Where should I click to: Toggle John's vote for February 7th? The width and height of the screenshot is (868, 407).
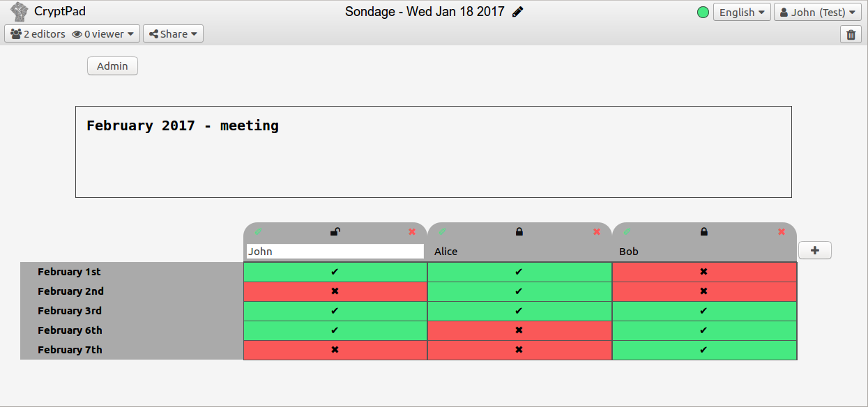[x=335, y=350]
